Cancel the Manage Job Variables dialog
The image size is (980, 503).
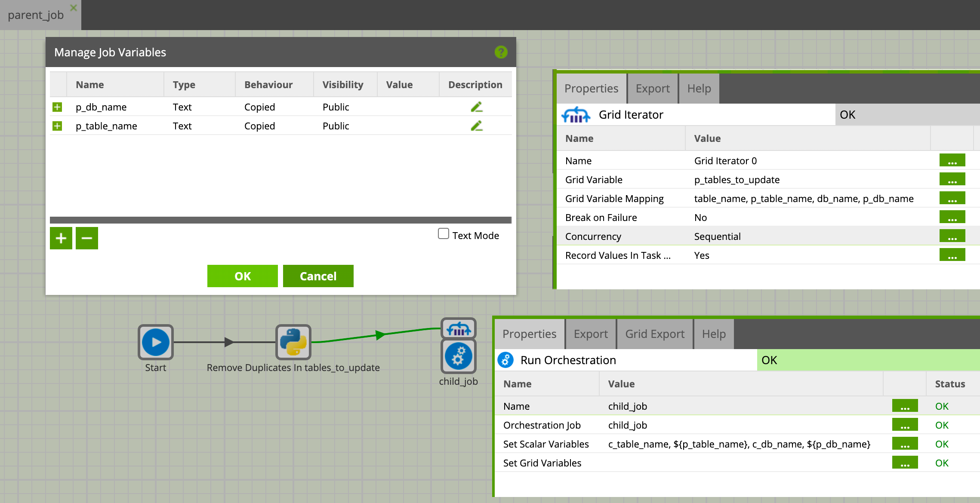pos(318,276)
